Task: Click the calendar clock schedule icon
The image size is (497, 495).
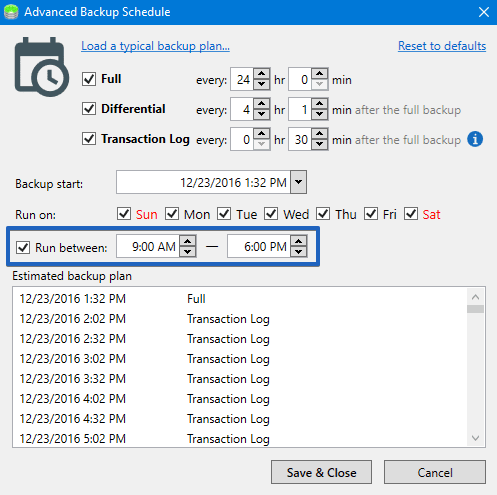Action: pos(42,67)
